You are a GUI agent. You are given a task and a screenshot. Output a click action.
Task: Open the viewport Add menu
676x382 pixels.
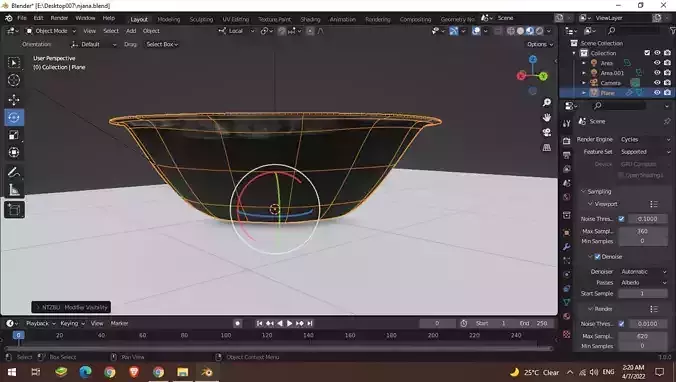131,31
